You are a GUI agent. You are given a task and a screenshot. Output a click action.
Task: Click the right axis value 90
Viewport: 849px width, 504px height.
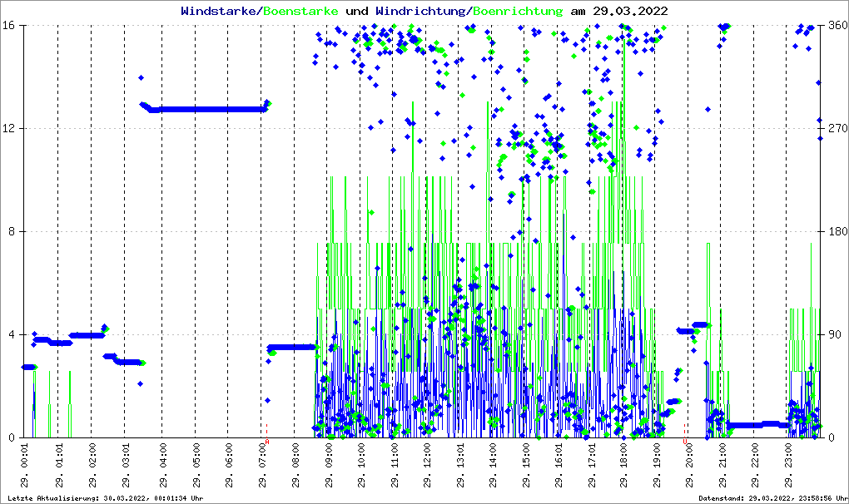point(835,334)
